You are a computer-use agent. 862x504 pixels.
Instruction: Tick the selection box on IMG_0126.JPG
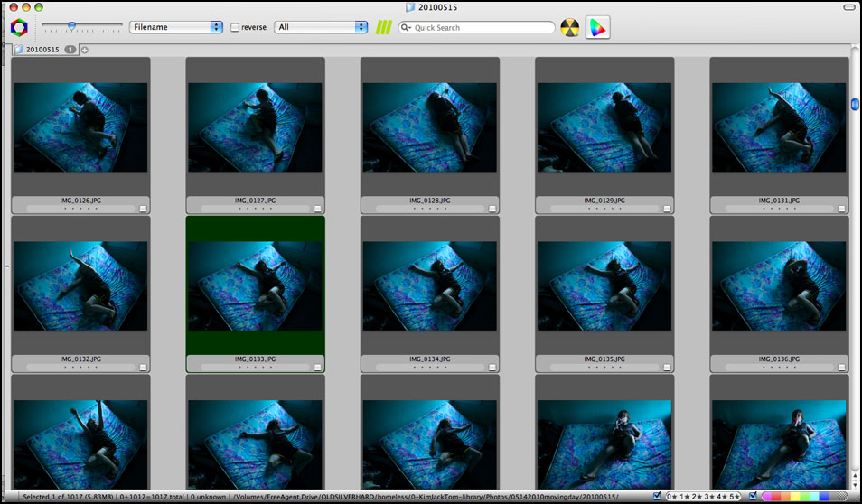143,209
